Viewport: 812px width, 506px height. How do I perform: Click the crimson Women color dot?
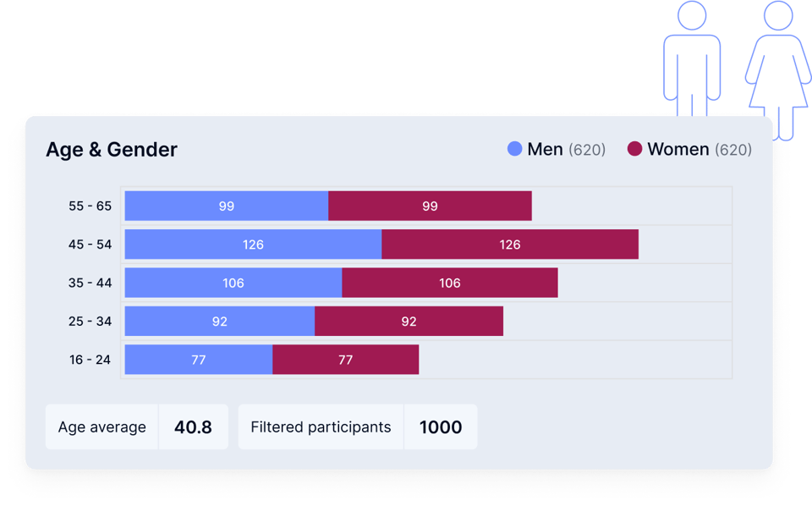pyautogui.click(x=634, y=149)
